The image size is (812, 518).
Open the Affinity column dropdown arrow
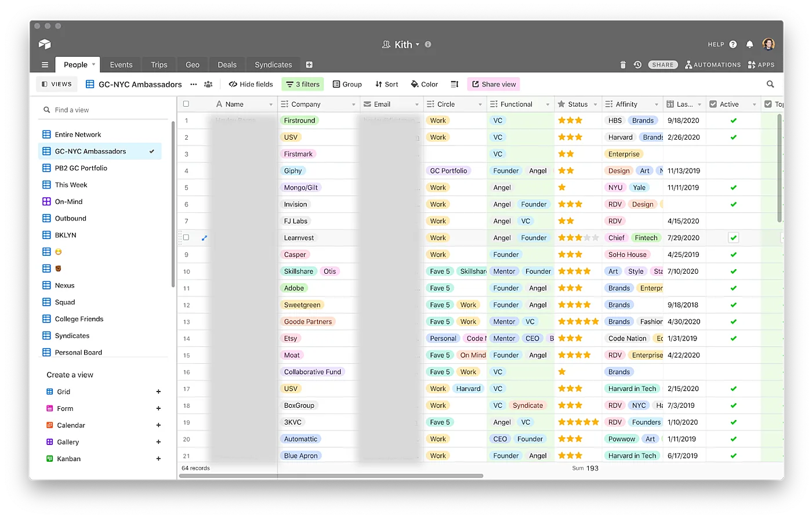tap(657, 104)
